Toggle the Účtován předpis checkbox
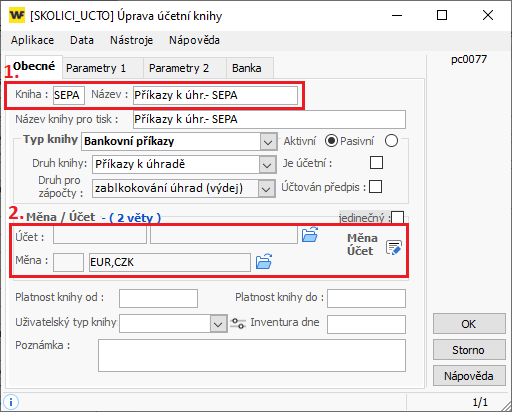This screenshot has height=412, width=512. pos(375,187)
